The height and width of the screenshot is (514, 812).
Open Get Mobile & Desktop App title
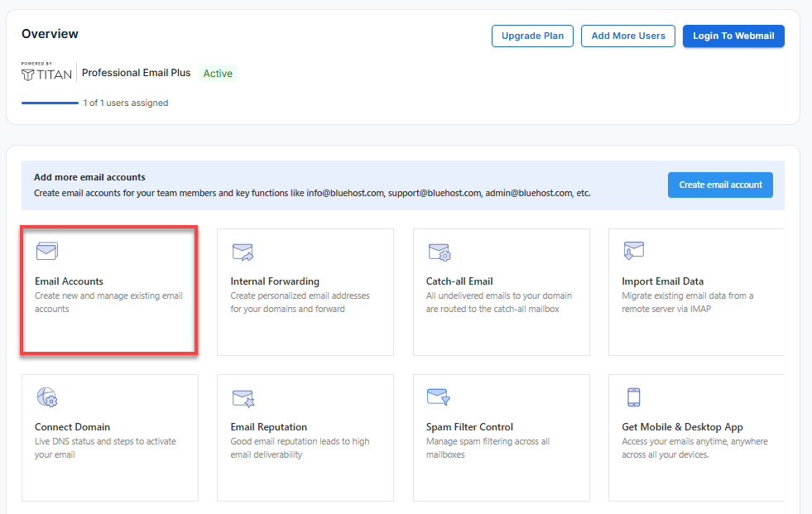683,427
